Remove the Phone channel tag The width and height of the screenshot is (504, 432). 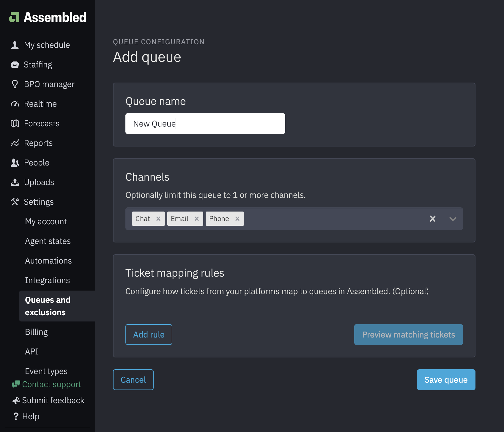click(x=237, y=219)
